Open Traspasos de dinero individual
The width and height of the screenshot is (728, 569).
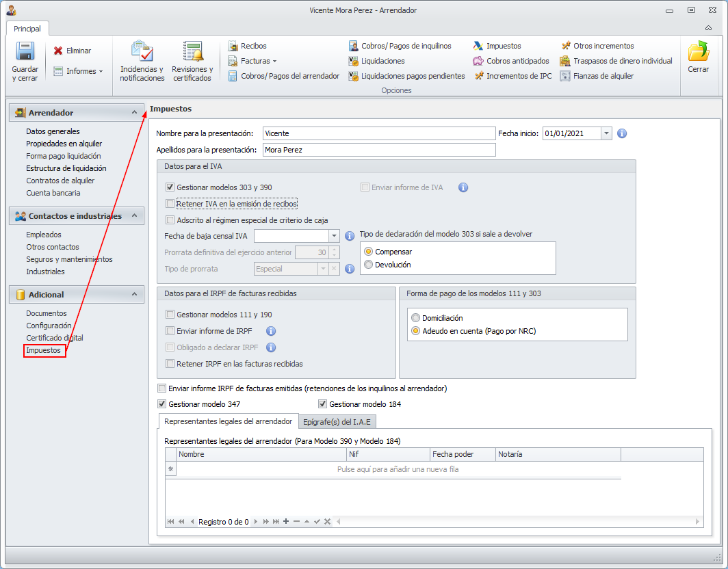pos(616,61)
